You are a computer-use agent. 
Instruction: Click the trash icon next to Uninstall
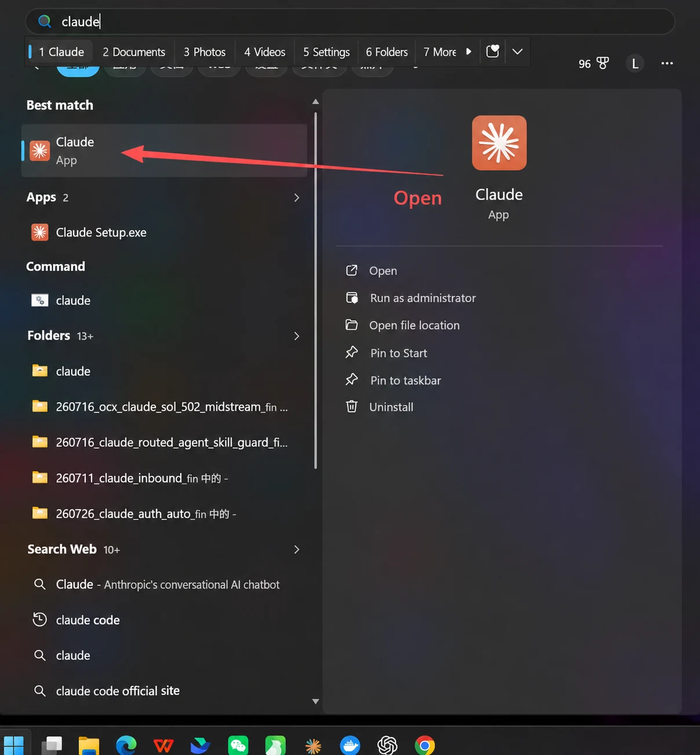coord(352,406)
